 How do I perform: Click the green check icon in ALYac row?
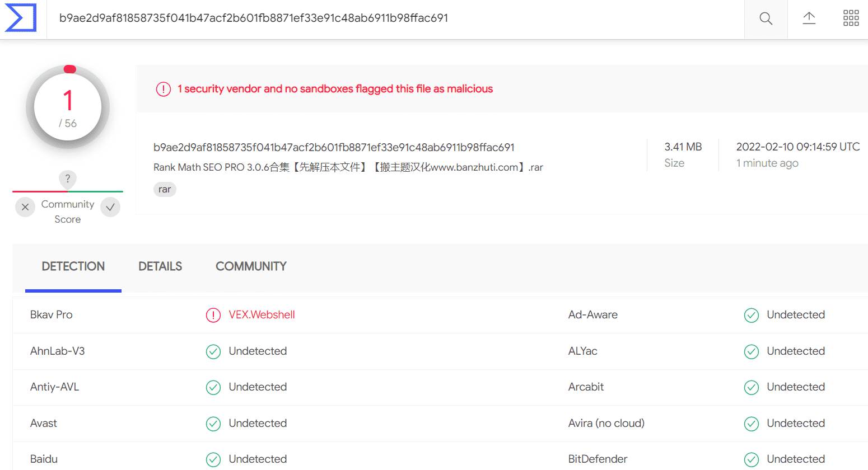(x=752, y=351)
